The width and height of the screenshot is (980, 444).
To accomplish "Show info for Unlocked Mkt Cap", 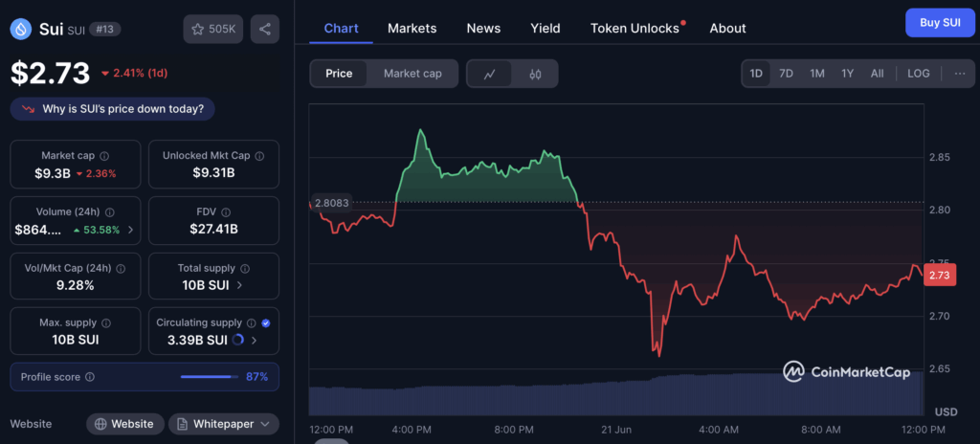I will pos(259,156).
